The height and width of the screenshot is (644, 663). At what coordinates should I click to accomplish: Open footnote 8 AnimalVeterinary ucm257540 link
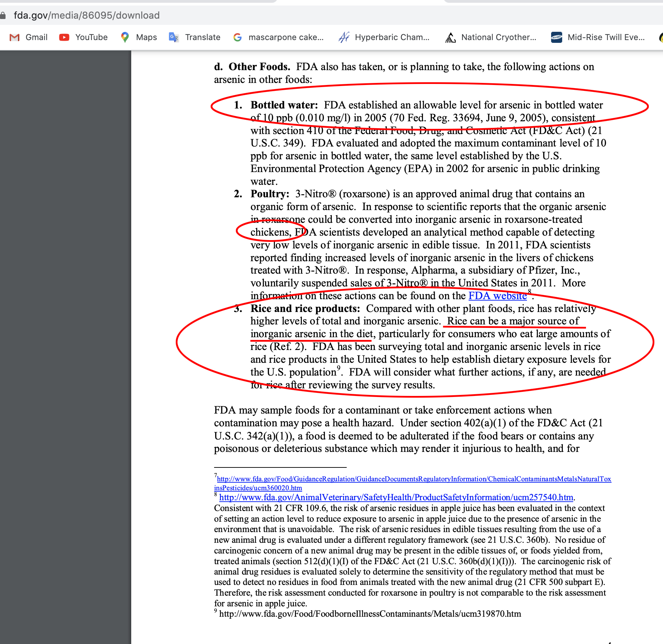tap(396, 497)
